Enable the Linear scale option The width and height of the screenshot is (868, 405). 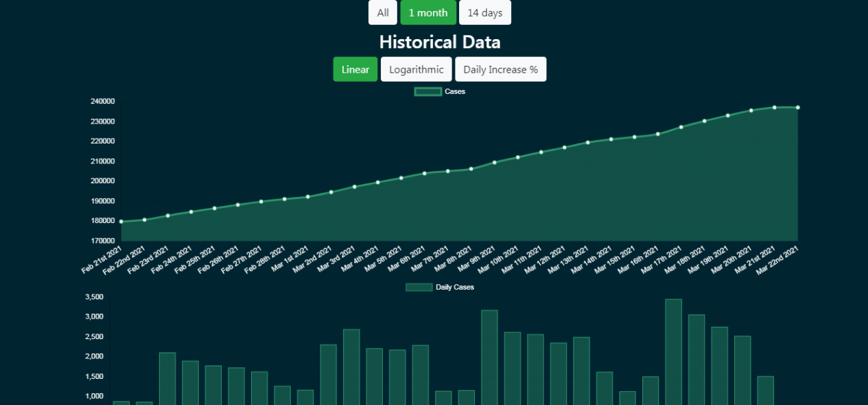coord(355,69)
